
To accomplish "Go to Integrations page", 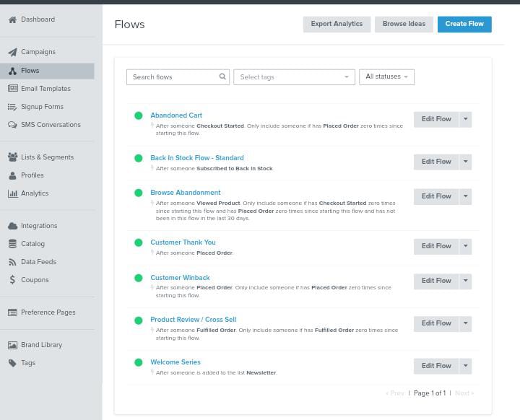I will coord(39,226).
